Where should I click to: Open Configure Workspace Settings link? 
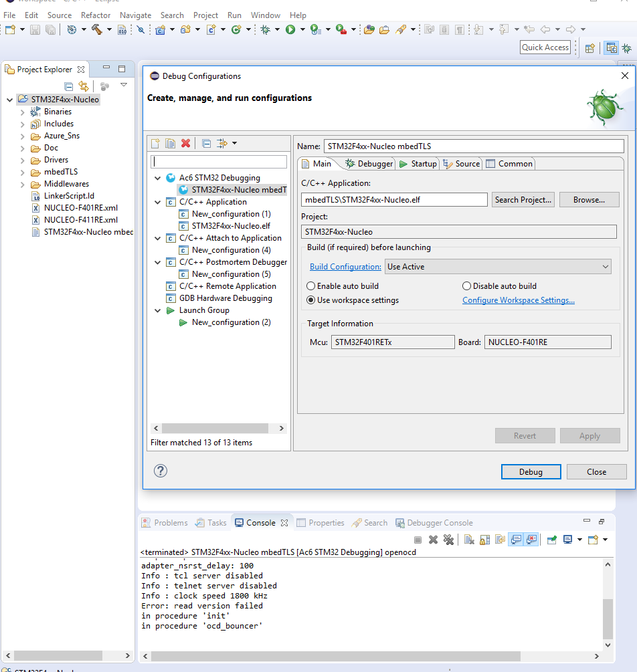(x=519, y=300)
